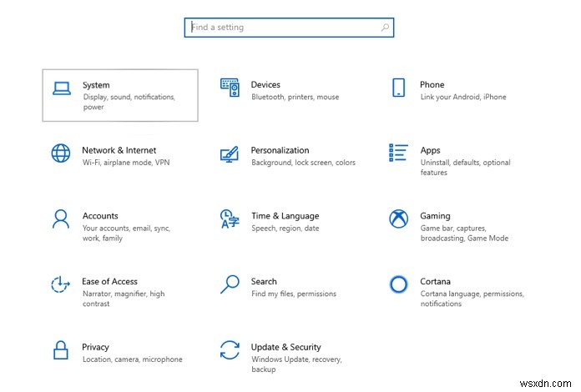Focus the 'Find a setting' search field
The height and width of the screenshot is (392, 581).
coord(282,28)
